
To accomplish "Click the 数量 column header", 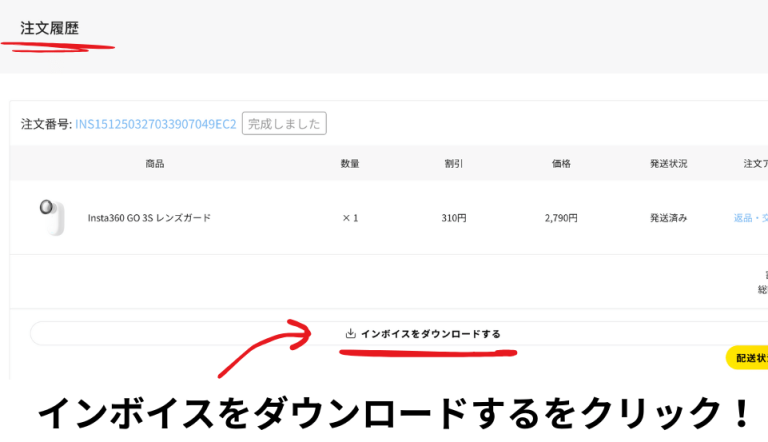I will pyautogui.click(x=350, y=163).
